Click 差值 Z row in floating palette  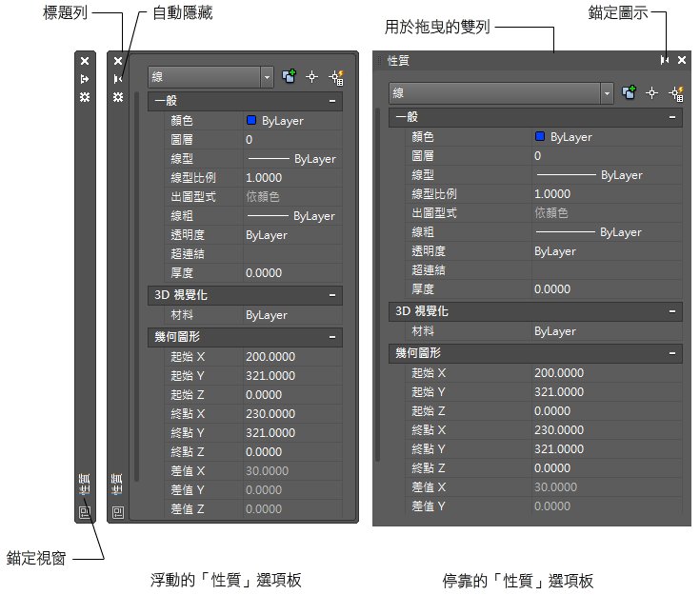(253, 509)
